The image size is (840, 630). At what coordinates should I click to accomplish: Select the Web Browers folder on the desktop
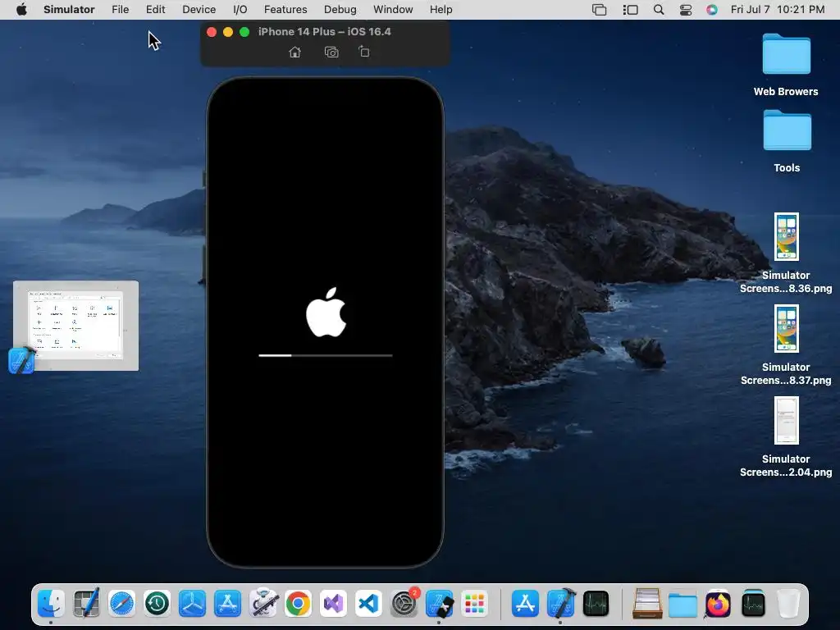click(786, 65)
